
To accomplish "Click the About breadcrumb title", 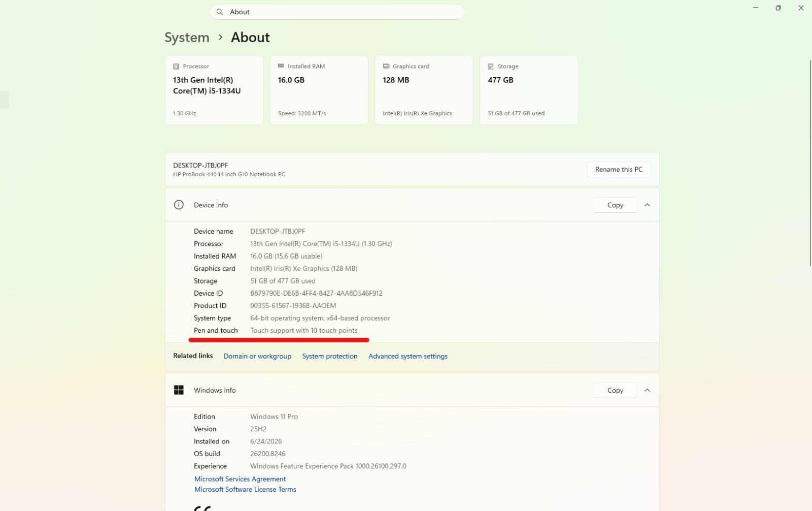I will point(250,38).
